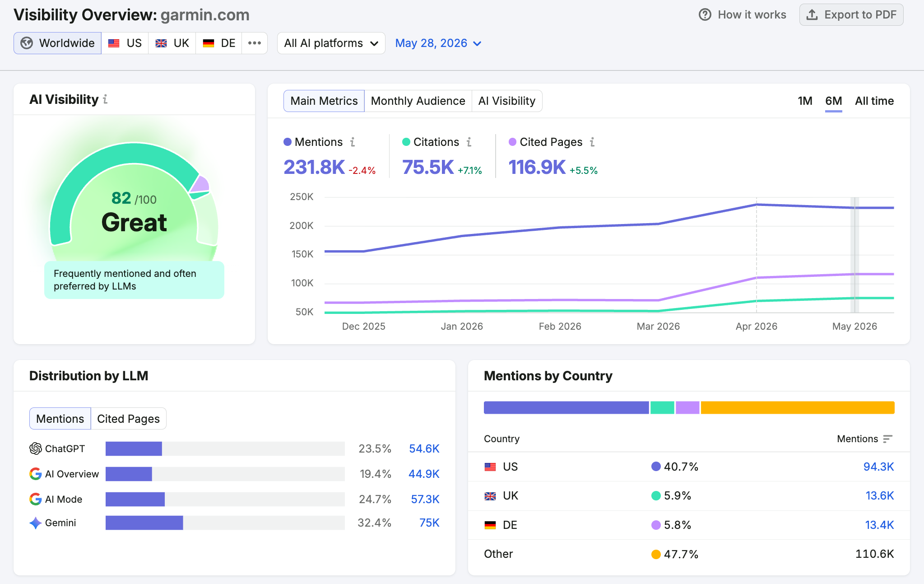Open Gemini's 75K mentions link
Image resolution: width=924 pixels, height=584 pixels.
point(429,523)
